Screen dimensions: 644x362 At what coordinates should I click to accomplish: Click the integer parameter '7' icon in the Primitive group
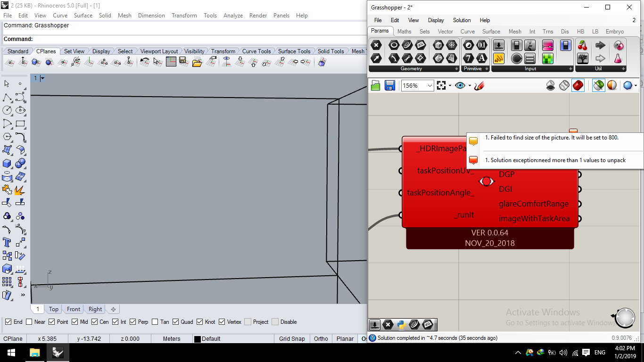pyautogui.click(x=468, y=58)
